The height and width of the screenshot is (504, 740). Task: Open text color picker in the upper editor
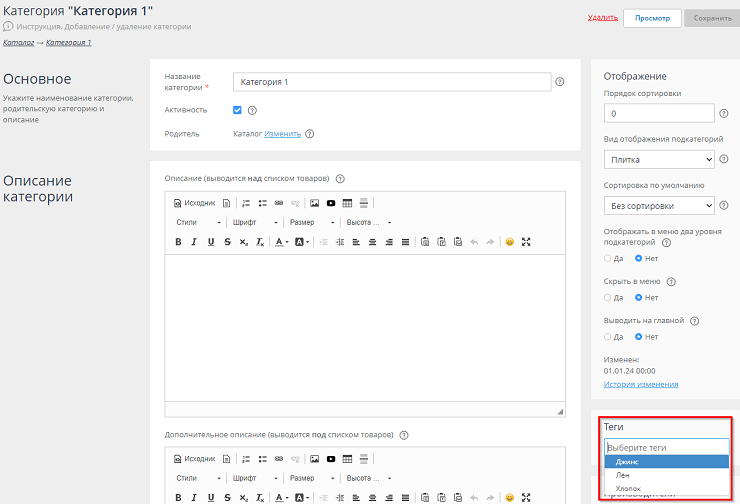pos(281,242)
